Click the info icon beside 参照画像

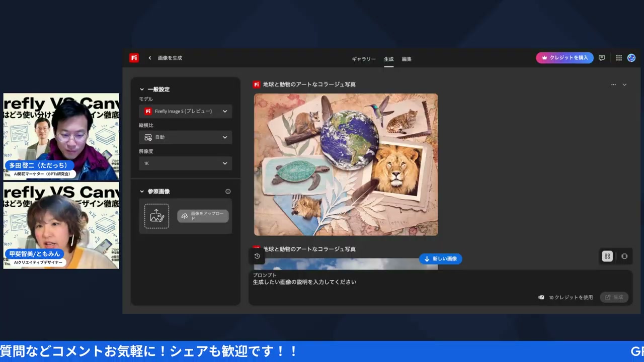(228, 191)
